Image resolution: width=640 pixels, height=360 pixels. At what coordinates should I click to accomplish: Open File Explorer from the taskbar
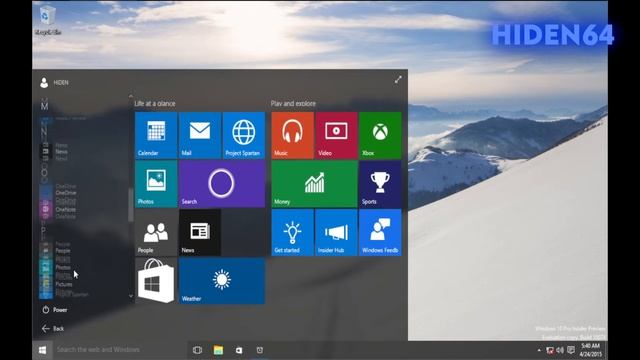(218, 350)
